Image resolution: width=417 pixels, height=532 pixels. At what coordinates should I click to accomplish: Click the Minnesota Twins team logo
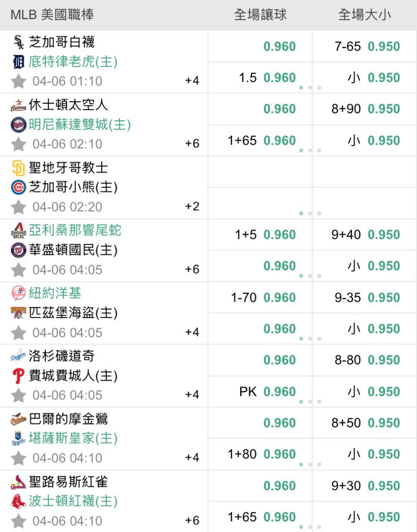[x=18, y=125]
